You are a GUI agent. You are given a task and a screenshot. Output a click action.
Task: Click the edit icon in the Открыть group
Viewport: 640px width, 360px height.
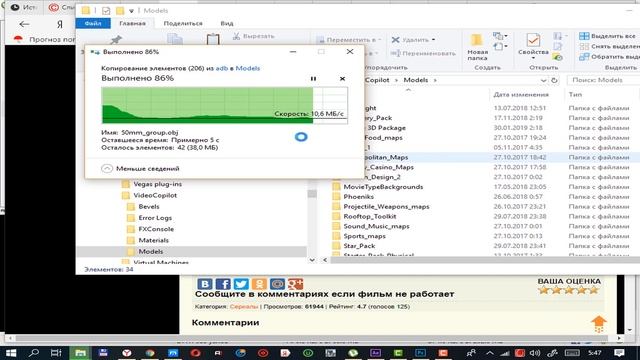558,47
